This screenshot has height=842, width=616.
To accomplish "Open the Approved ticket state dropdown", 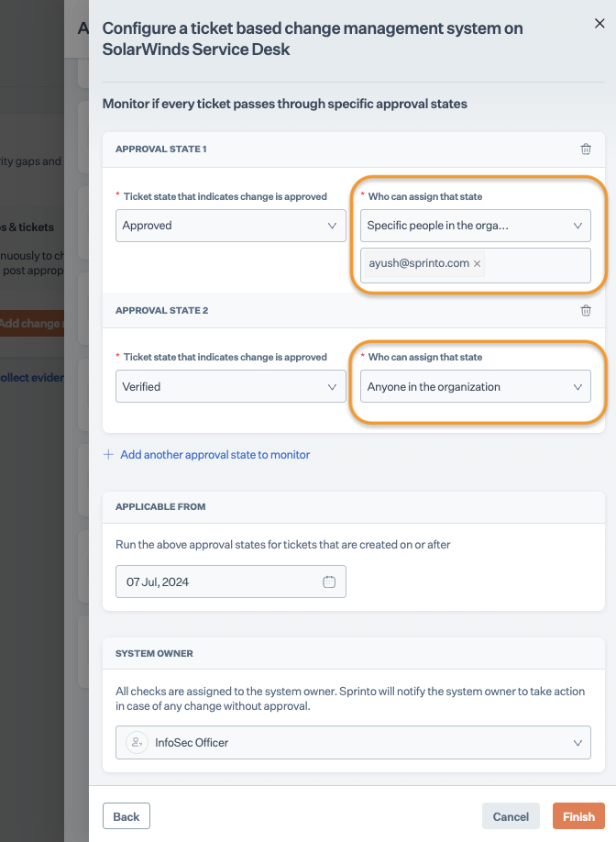I will [x=231, y=226].
